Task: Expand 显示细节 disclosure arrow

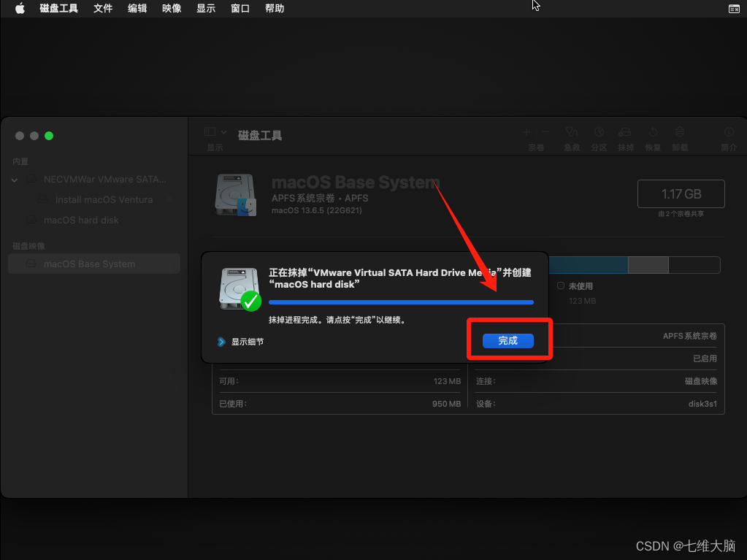Action: click(x=221, y=342)
